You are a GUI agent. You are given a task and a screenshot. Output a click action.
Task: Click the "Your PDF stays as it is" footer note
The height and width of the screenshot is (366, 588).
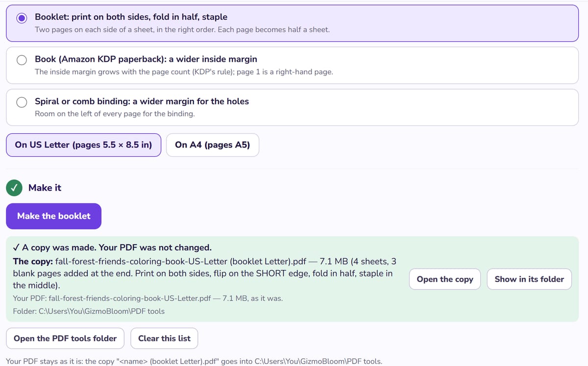pyautogui.click(x=194, y=362)
